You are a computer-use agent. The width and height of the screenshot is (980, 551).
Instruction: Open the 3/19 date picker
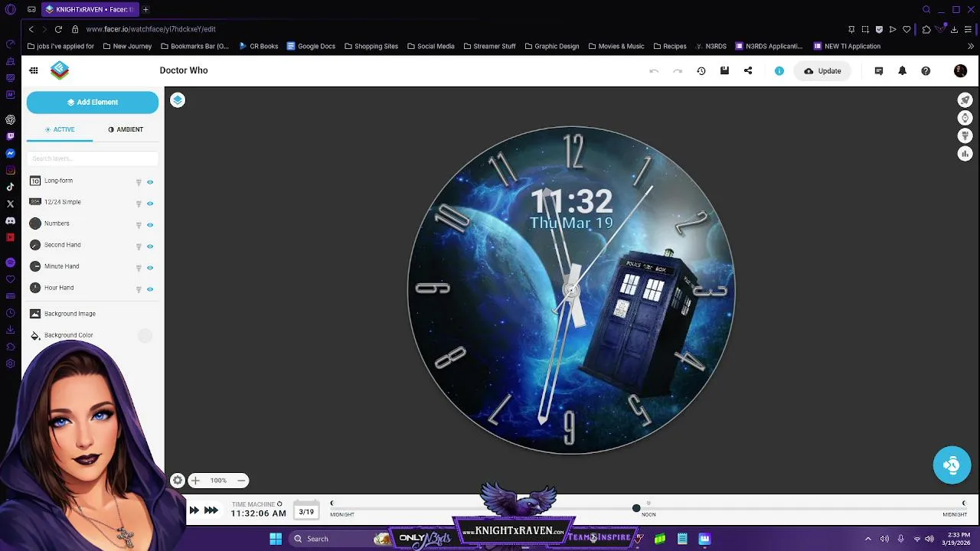click(306, 511)
